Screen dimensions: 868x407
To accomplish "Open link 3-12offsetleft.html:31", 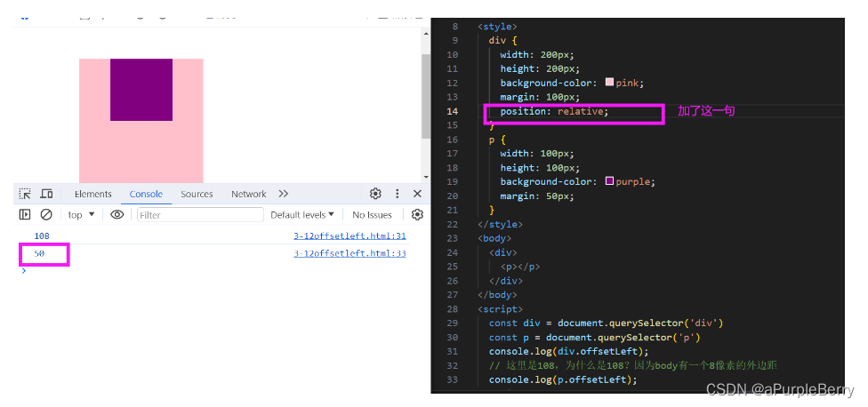I will [x=350, y=236].
